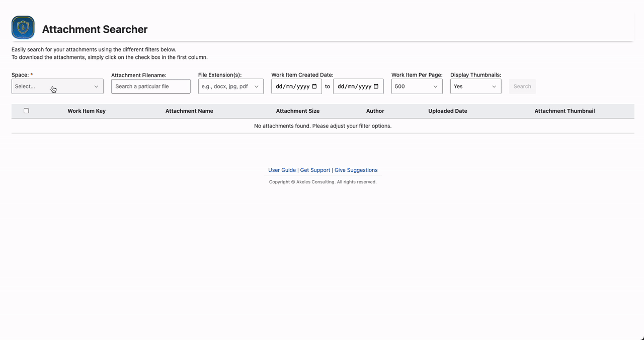Viewport: 644px width, 340px height.
Task: Click the Uploaded Date column header
Action: [x=447, y=111]
